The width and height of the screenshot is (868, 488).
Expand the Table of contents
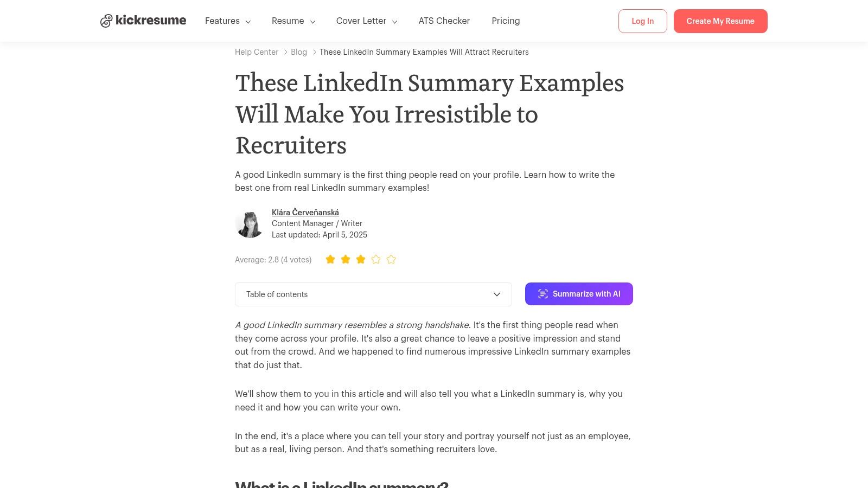click(373, 294)
